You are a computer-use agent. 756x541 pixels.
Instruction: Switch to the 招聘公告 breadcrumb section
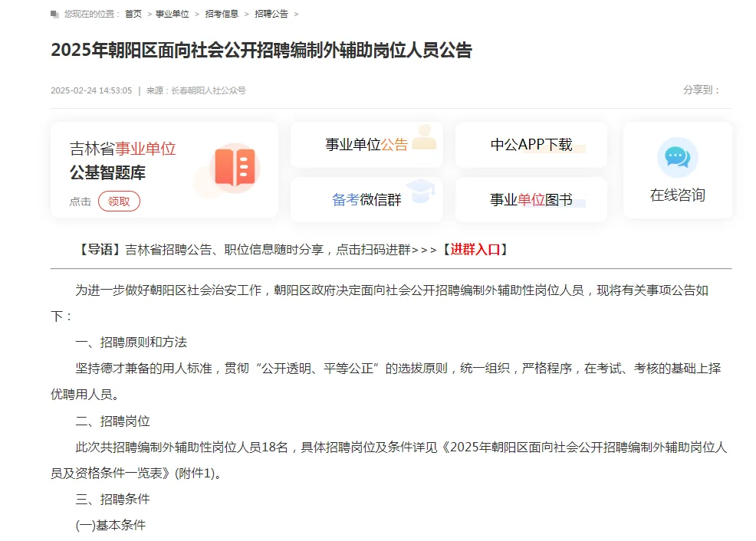point(271,13)
